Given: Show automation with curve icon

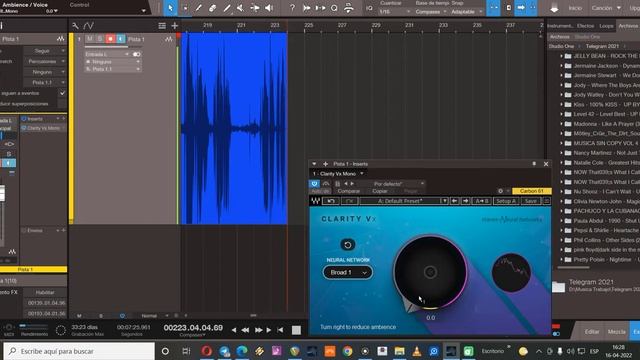Looking at the screenshot, I should pyautogui.click(x=89, y=26).
